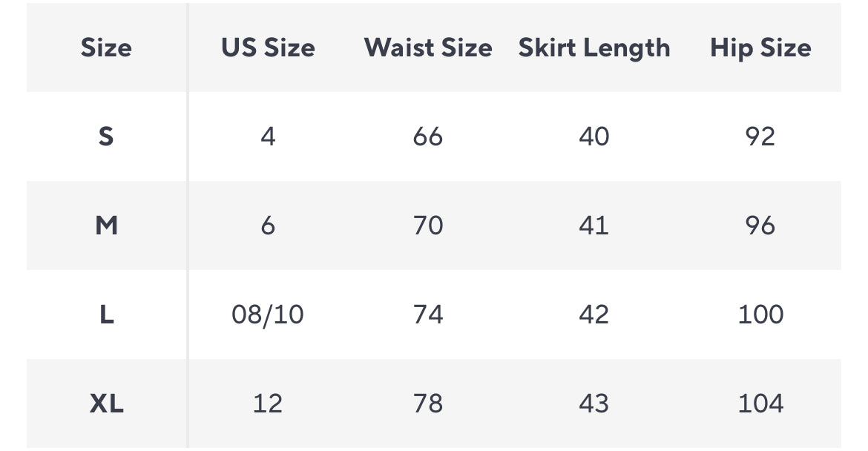Image resolution: width=868 pixels, height=451 pixels.
Task: Click the L size row label
Action: 106,315
